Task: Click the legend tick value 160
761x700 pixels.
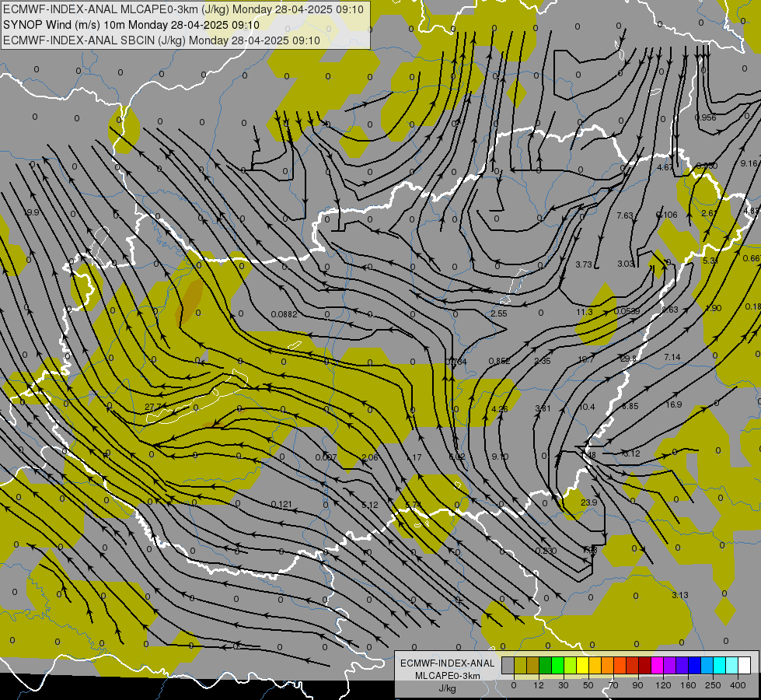Action: 688,685
